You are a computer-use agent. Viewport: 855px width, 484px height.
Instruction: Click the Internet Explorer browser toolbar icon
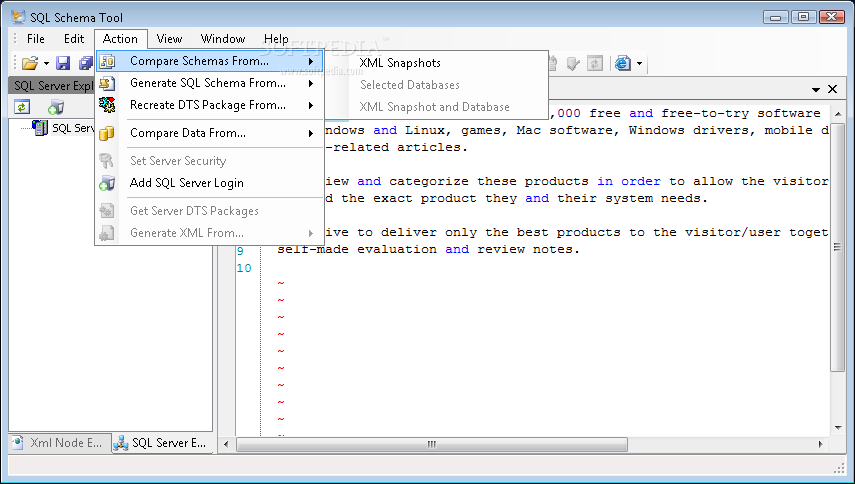[x=623, y=63]
